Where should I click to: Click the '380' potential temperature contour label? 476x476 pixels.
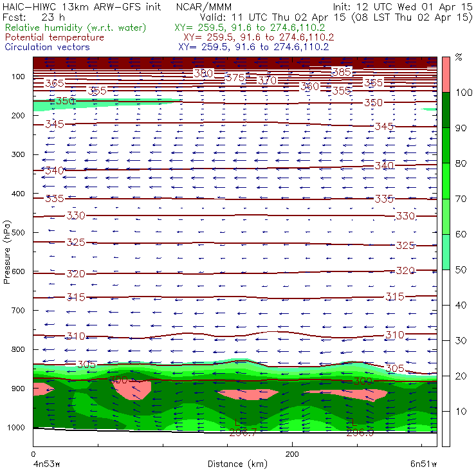tap(203, 73)
